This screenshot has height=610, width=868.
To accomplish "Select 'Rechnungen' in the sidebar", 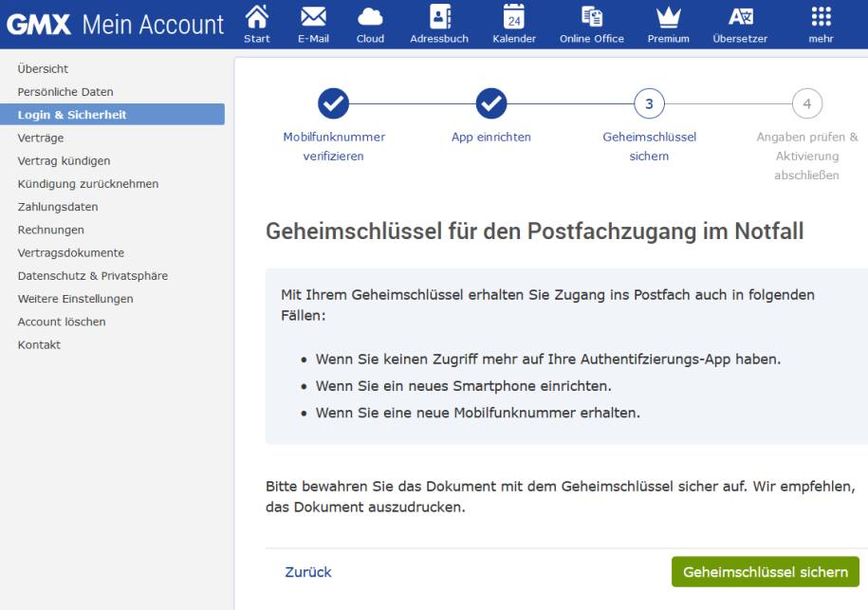I will pos(50,229).
